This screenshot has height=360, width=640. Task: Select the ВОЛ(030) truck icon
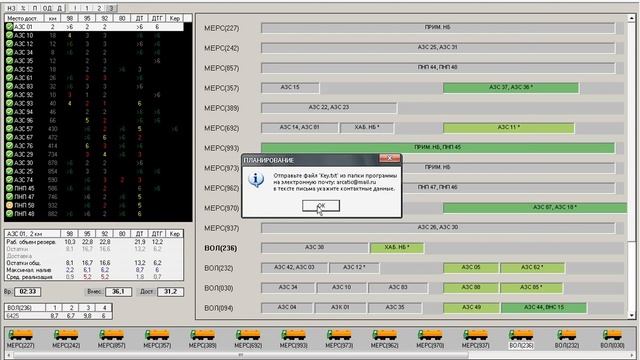coord(612,335)
